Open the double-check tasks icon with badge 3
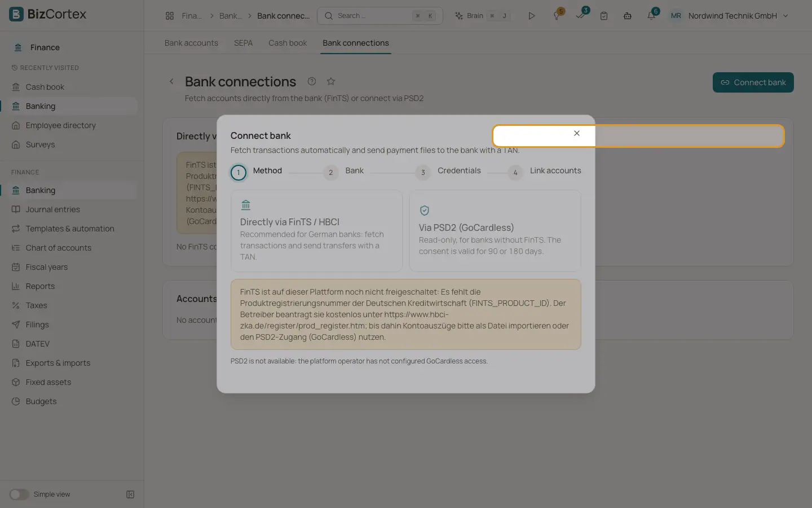 [x=581, y=15]
